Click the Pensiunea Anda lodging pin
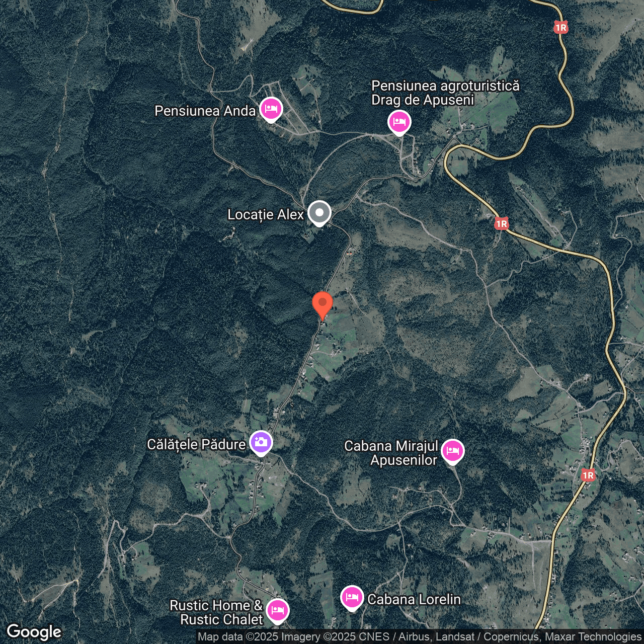This screenshot has height=644, width=644. click(x=271, y=109)
